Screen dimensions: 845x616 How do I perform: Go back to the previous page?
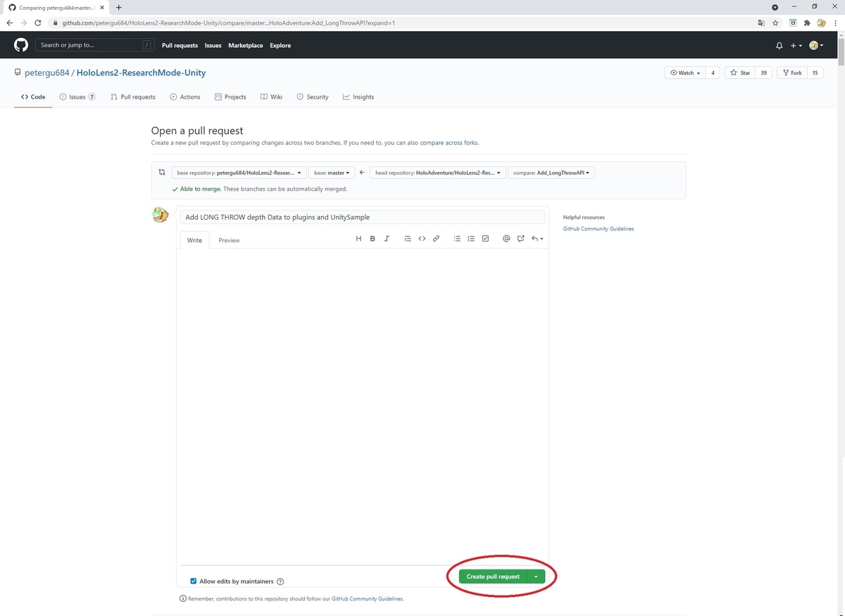pyautogui.click(x=9, y=23)
